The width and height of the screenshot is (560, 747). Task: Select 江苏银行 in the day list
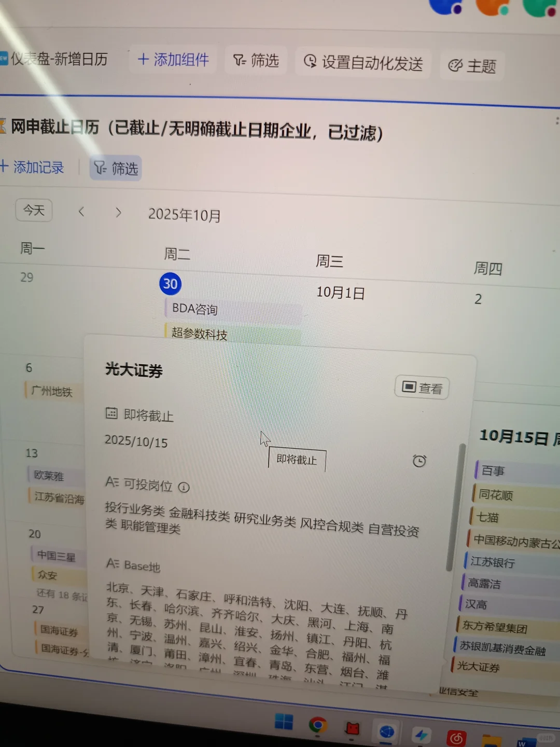pos(511,562)
